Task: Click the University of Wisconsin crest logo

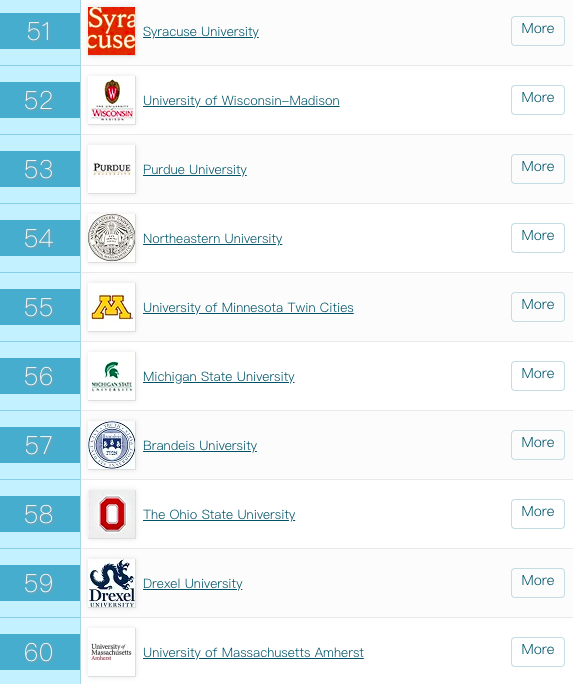Action: [x=112, y=100]
